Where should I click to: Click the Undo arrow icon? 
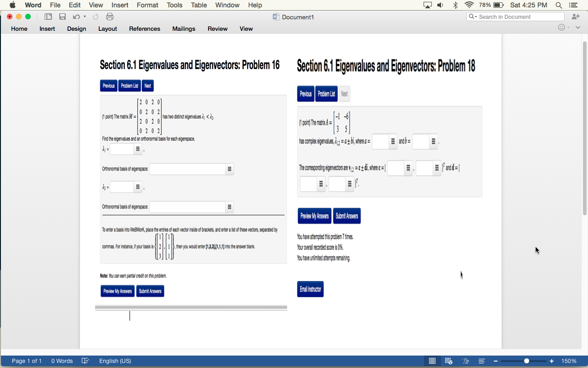coord(76,17)
